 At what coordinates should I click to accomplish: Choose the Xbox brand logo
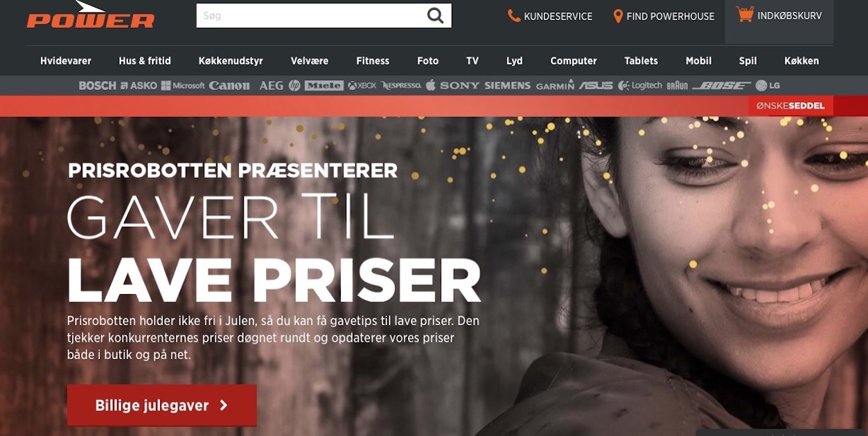[x=362, y=86]
